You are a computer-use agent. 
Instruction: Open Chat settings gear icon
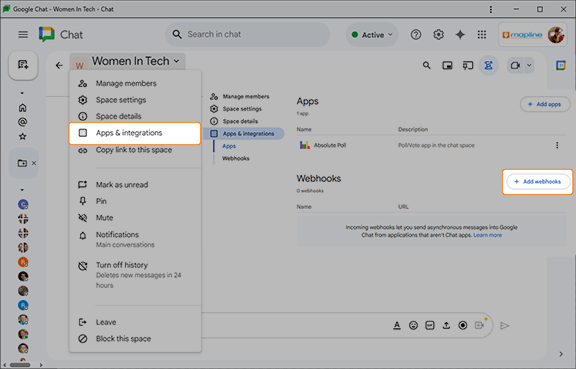pos(438,35)
